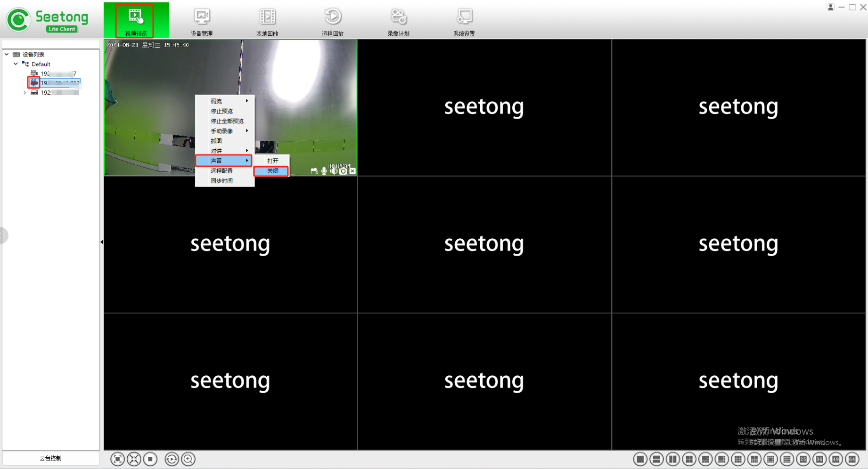Toggle the microphone talk icon on video
868x469 pixels.
pyautogui.click(x=324, y=171)
